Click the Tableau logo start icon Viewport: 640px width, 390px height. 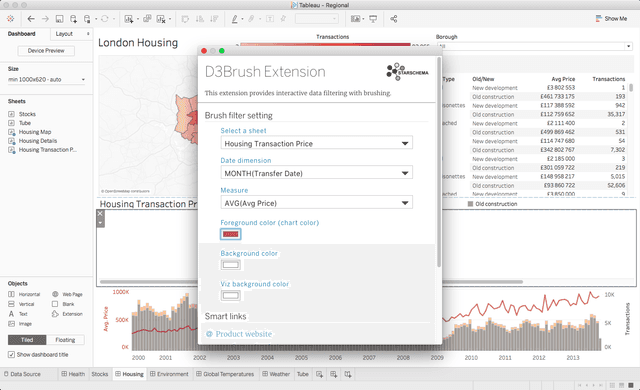[x=11, y=19]
